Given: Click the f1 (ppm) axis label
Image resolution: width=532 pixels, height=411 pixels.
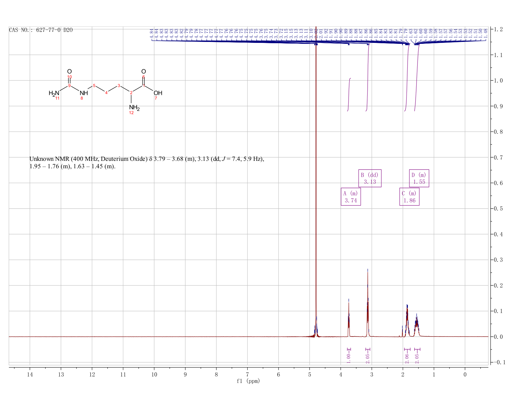Looking at the screenshot, I should coord(248,381).
